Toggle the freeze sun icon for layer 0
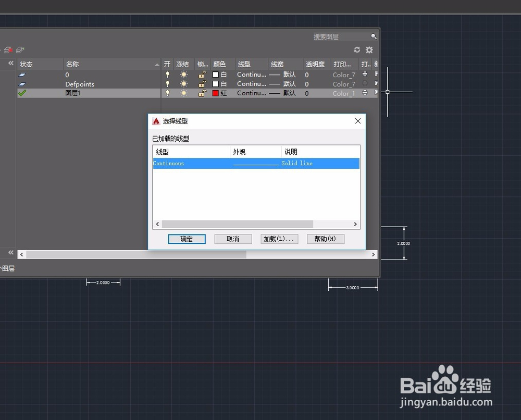 (x=184, y=75)
